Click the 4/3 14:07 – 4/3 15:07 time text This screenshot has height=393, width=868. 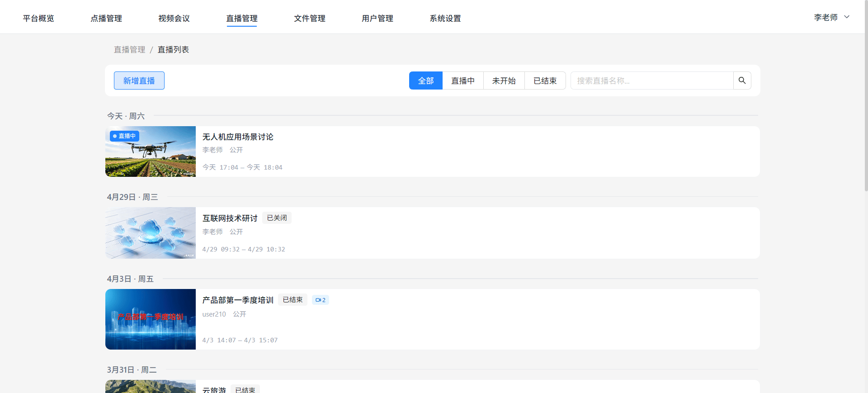pos(240,340)
